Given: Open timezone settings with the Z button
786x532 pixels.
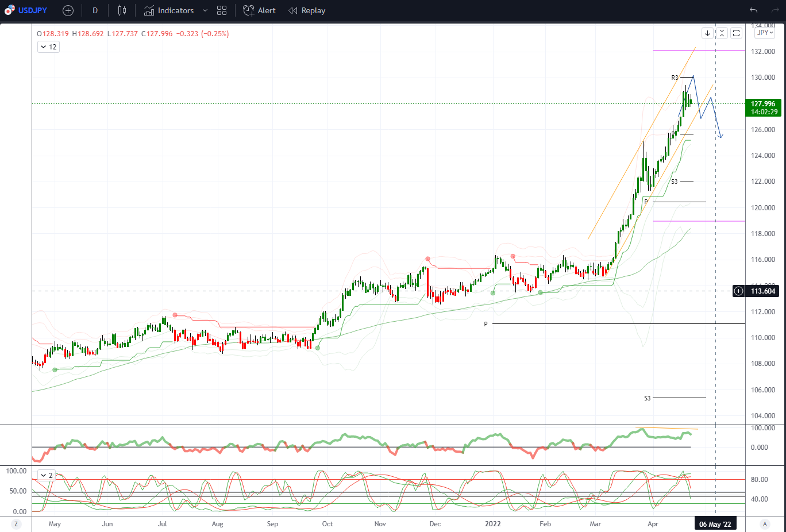Looking at the screenshot, I should (16, 524).
